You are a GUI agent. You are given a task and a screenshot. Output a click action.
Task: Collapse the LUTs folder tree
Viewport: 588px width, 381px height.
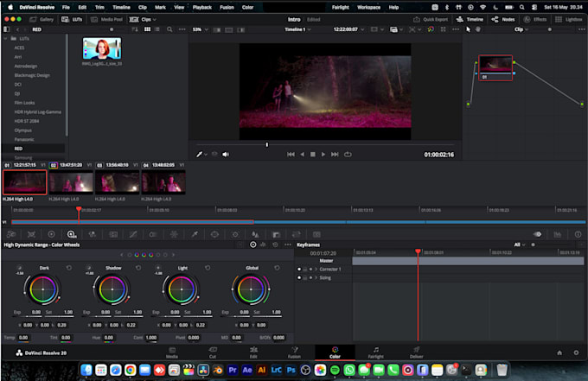pos(6,39)
